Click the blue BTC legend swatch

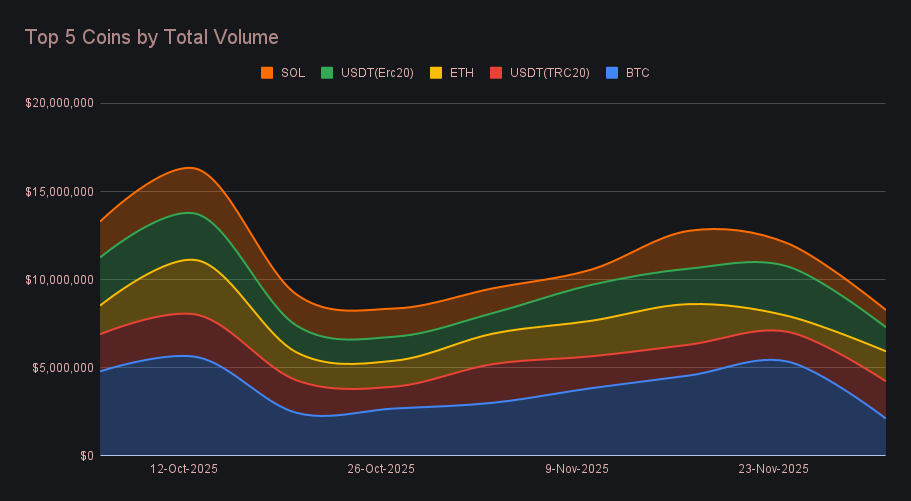point(612,73)
